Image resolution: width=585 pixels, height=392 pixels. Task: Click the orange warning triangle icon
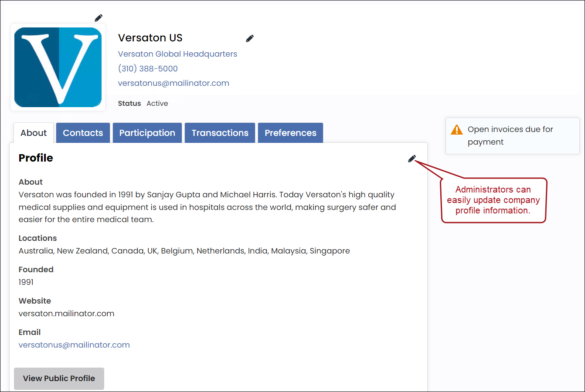tap(456, 129)
